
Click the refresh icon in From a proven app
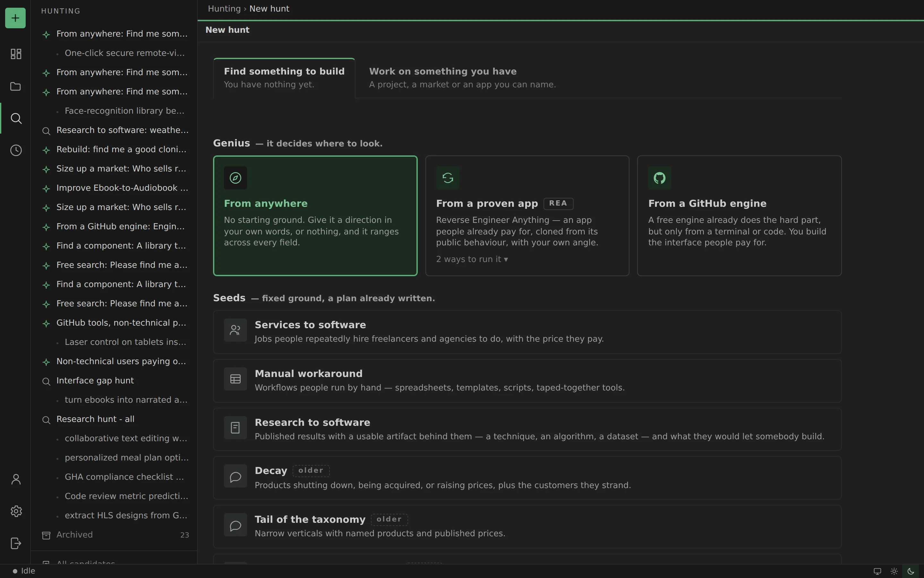[x=448, y=178]
